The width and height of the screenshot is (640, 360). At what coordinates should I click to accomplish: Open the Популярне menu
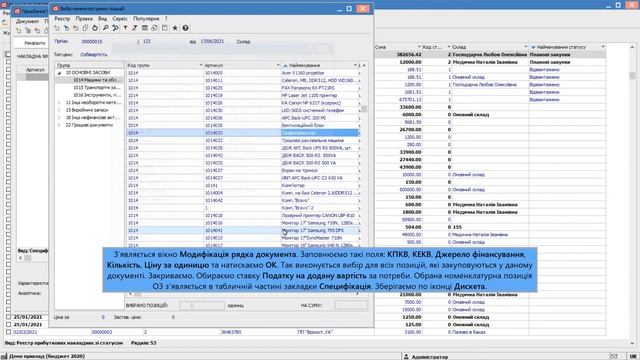click(x=146, y=19)
